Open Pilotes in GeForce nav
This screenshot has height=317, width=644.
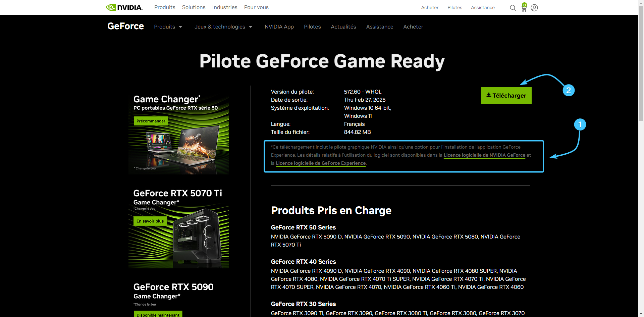point(312,27)
